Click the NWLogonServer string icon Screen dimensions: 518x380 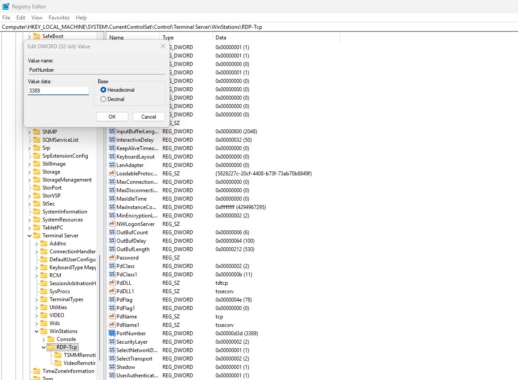(112, 224)
